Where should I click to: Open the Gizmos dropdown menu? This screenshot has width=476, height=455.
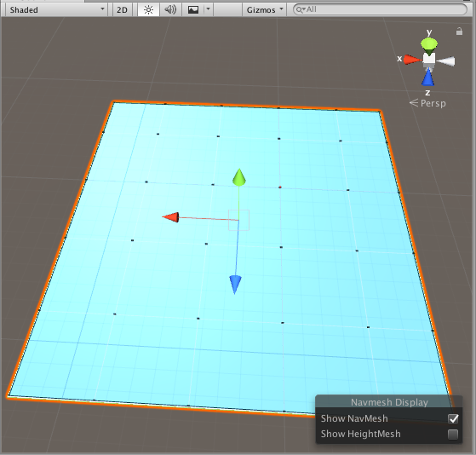point(265,9)
